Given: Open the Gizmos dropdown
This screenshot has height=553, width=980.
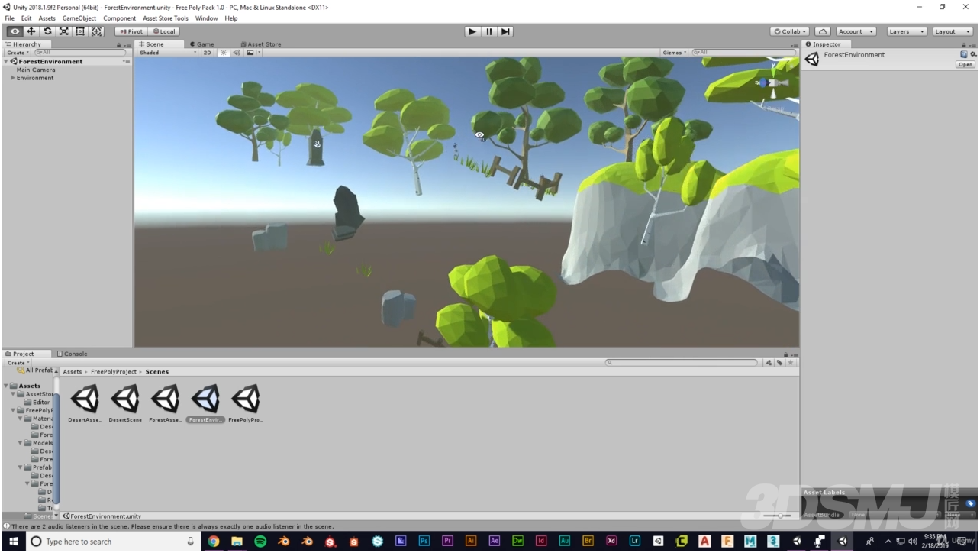Looking at the screenshot, I should pyautogui.click(x=675, y=53).
